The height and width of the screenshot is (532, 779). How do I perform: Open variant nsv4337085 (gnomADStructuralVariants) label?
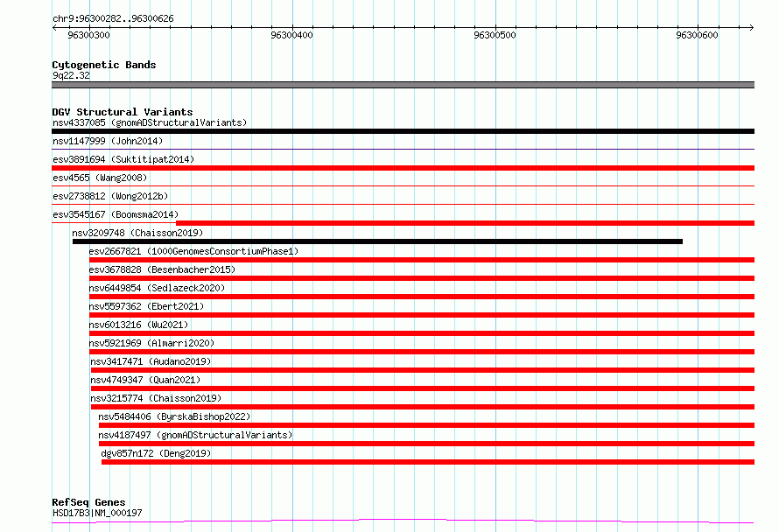coord(150,122)
